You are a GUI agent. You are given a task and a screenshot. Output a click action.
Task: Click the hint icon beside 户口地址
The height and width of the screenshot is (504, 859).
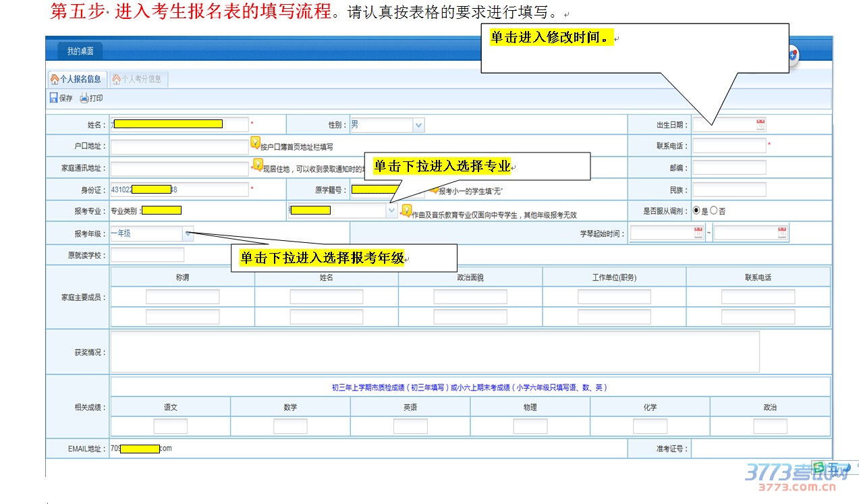coord(255,142)
